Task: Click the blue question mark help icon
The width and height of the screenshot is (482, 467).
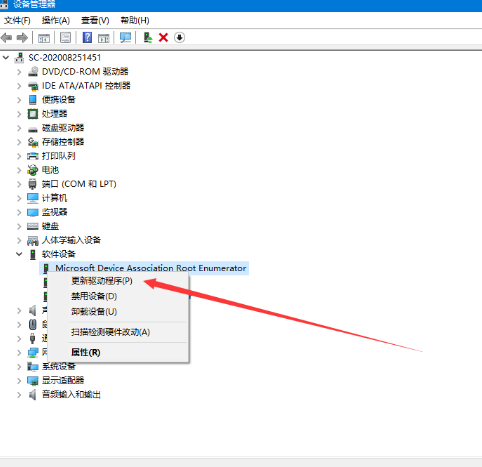Action: [87, 37]
